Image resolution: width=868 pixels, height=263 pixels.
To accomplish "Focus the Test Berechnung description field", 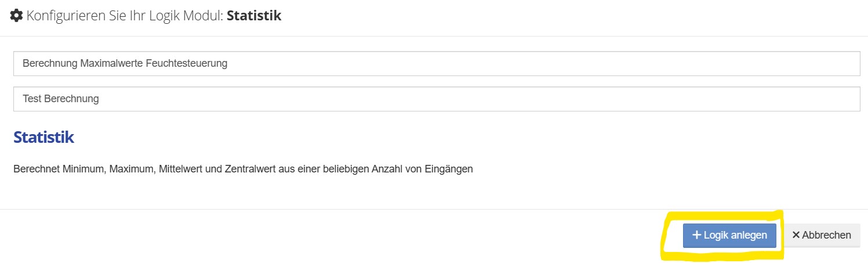I will pyautogui.click(x=436, y=99).
